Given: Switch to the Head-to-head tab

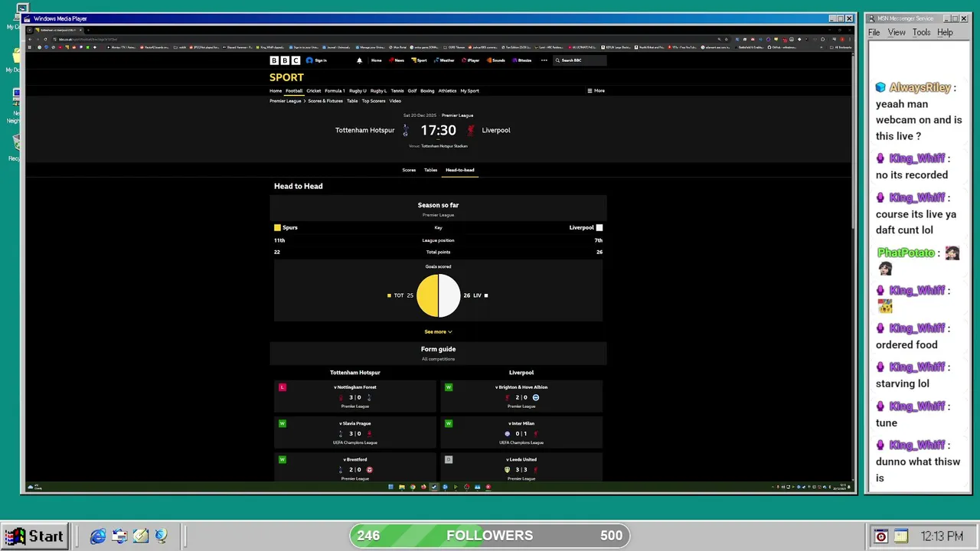Looking at the screenshot, I should (x=460, y=170).
